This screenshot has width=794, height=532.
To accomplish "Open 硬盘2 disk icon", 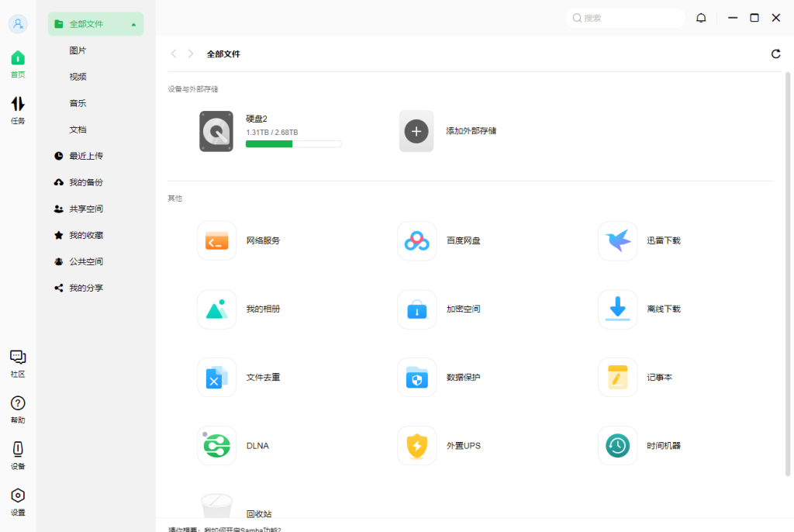I will [216, 131].
